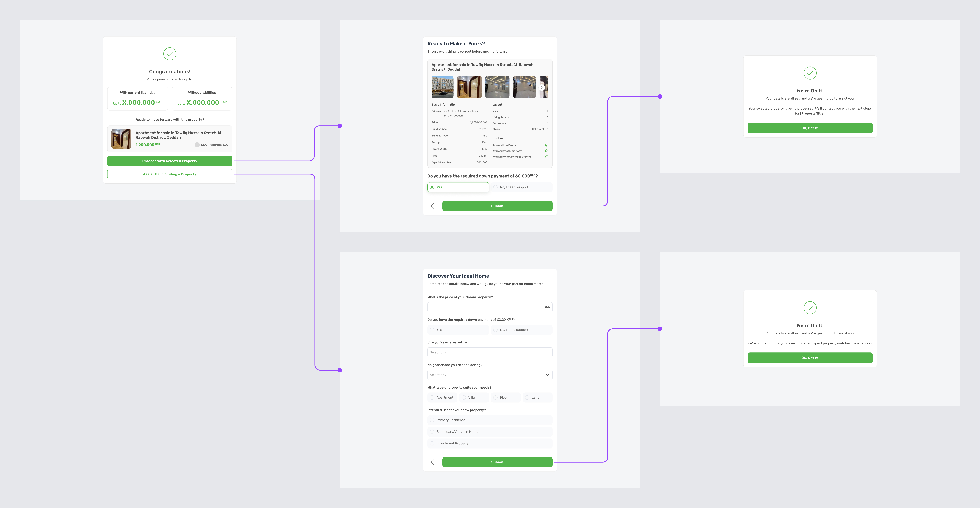Submit the Ready to Make it Yours form
Image resolution: width=980 pixels, height=508 pixels.
tap(497, 206)
